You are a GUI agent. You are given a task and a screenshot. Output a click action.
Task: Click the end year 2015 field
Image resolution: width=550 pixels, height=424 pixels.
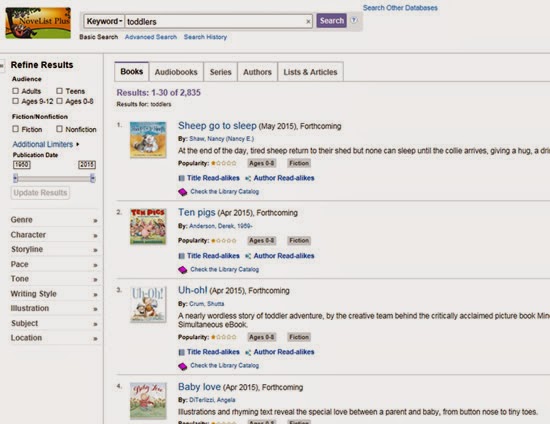coord(87,165)
